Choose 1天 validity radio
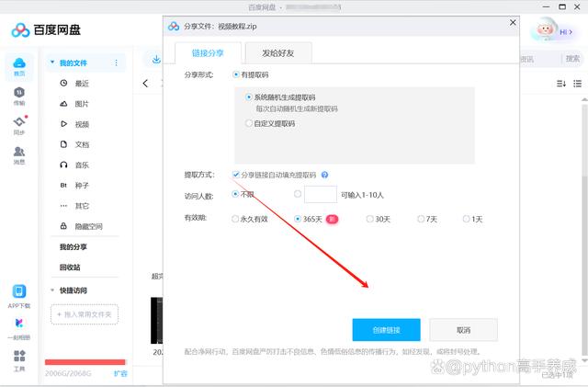The image size is (588, 387). (466, 219)
